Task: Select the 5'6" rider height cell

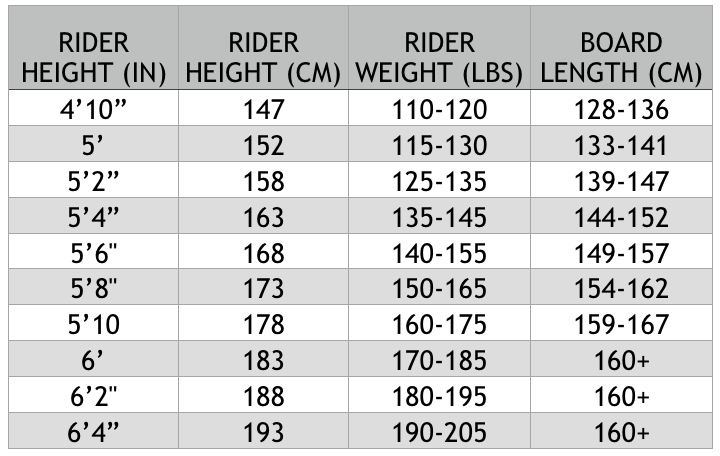Action: point(93,251)
